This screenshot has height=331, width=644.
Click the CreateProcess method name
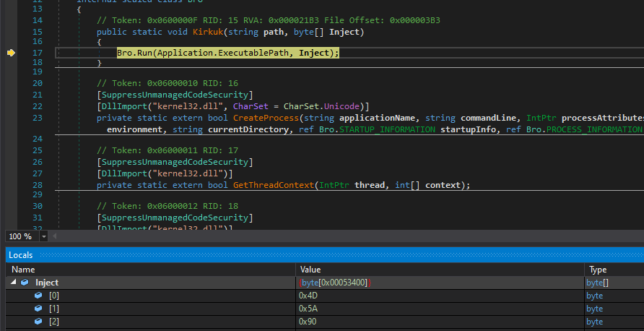(266, 118)
